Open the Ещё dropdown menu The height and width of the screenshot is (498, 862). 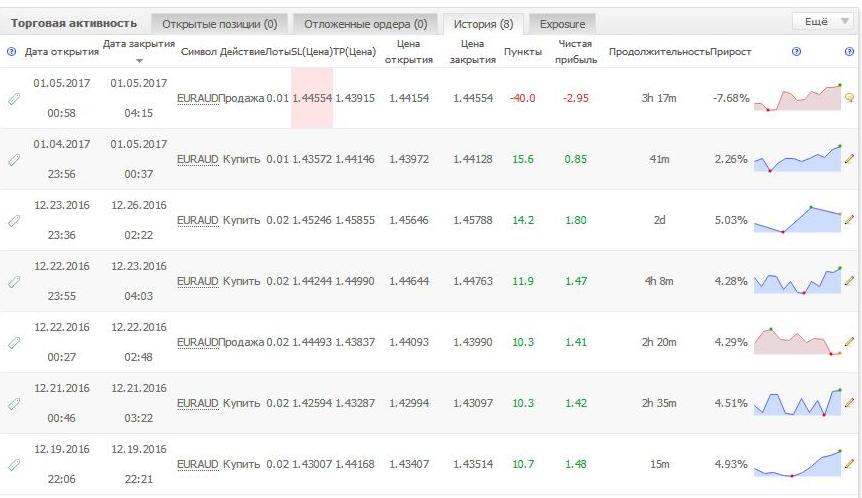pyautogui.click(x=822, y=21)
